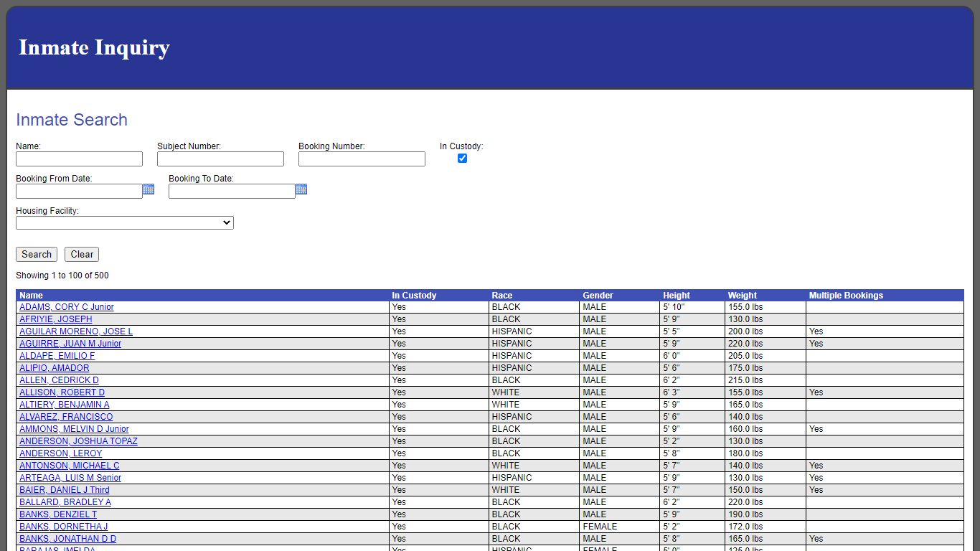
Task: Open BANKS, JONATHAN D D record
Action: tap(68, 539)
